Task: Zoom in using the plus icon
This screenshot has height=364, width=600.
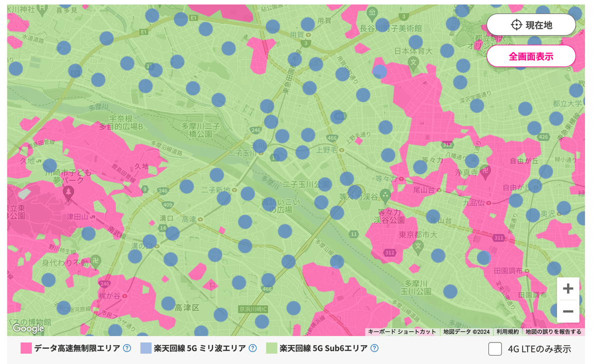Action: point(567,289)
